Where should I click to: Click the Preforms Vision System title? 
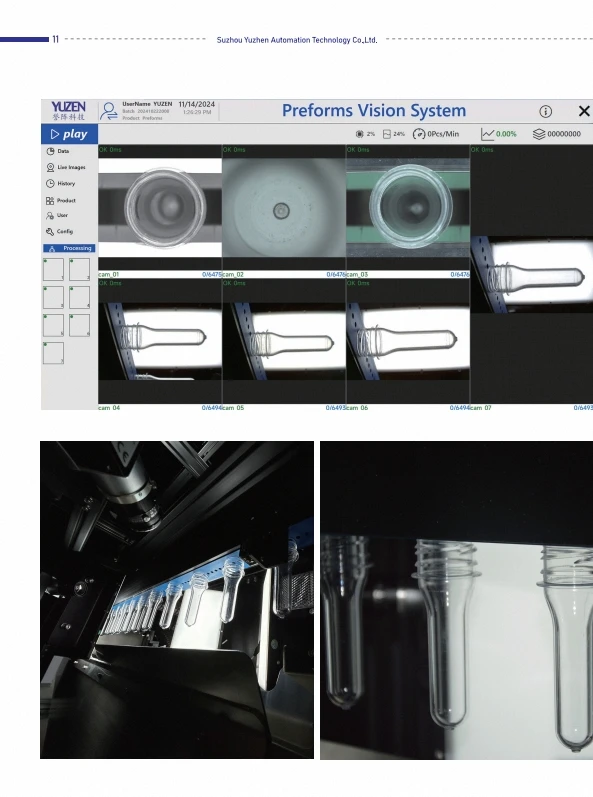coord(374,110)
